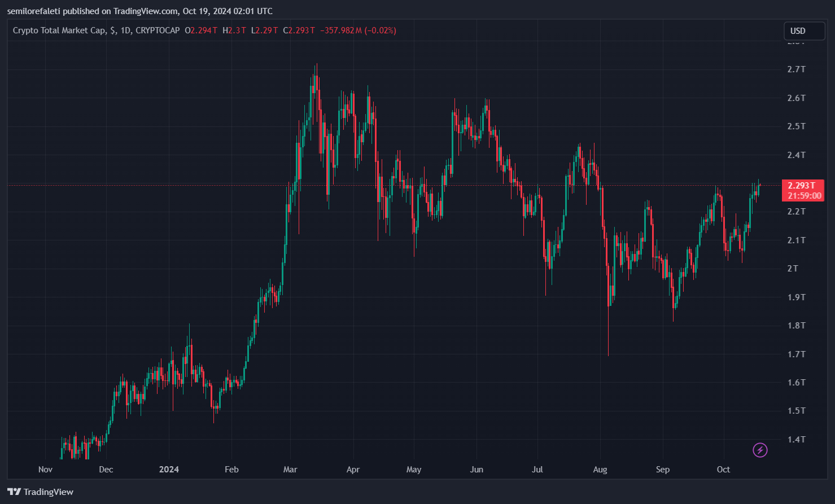Click the 2.1T price axis label
Screen dimensions: 835x504
point(796,240)
